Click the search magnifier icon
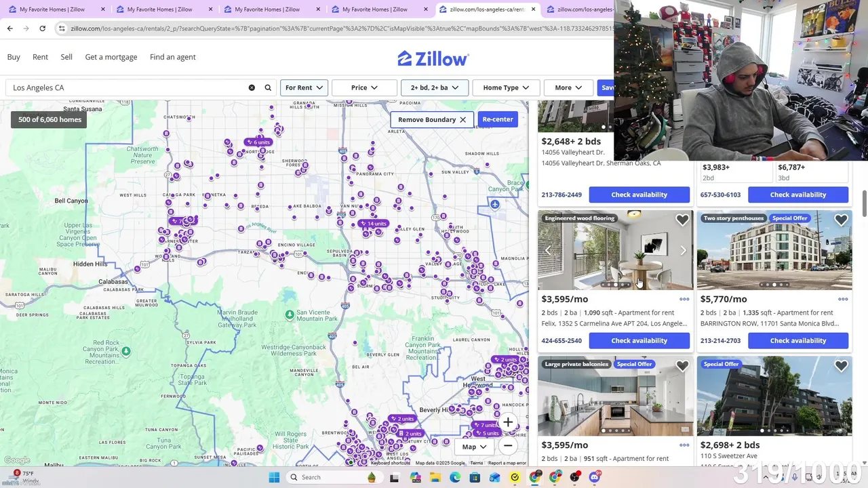Screen dimensions: 868x488 click(x=268, y=87)
